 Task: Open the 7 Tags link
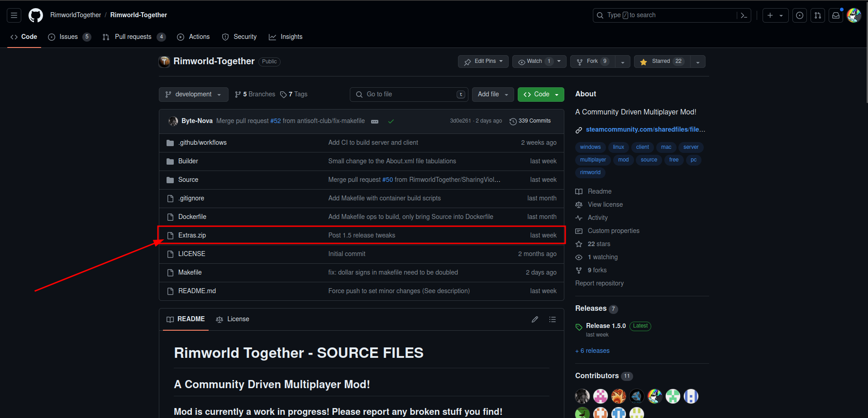click(294, 95)
